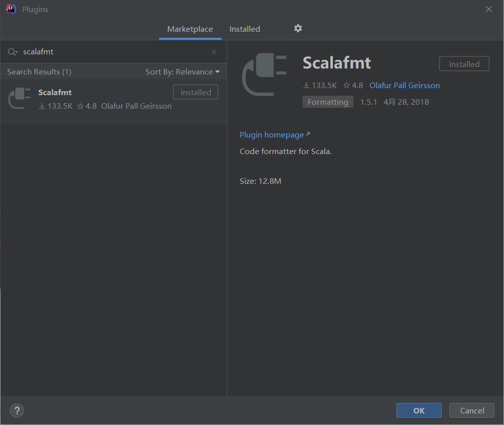
Task: Open the plugins settings gear menu
Action: (x=298, y=28)
